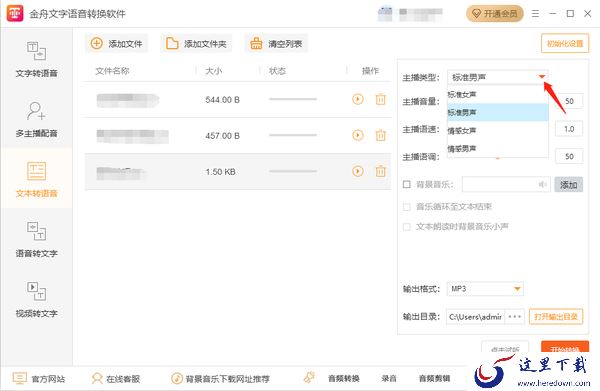The width and height of the screenshot is (600, 391).
Task: Maximize the application window
Action: [570, 14]
